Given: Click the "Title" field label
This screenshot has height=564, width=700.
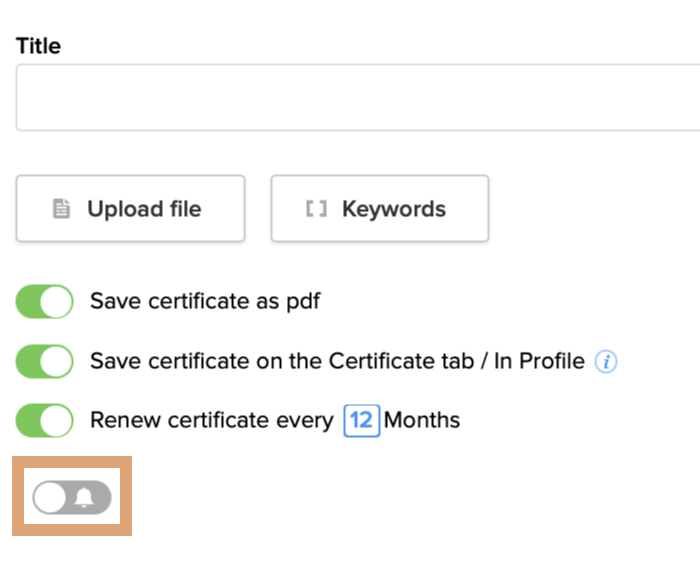Looking at the screenshot, I should pyautogui.click(x=39, y=46).
